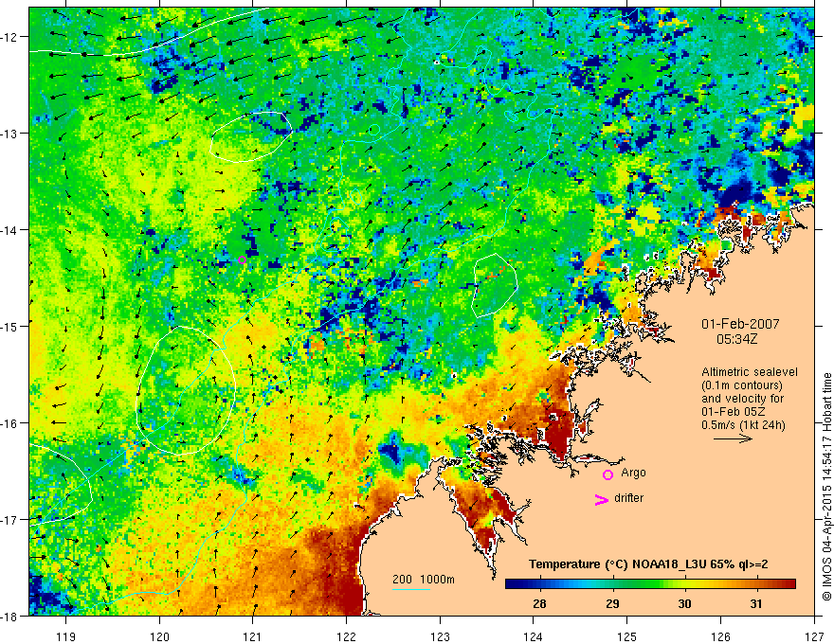The height and width of the screenshot is (644, 834).
Task: Click the 'and velocity for' caption line
Action: coord(742,399)
